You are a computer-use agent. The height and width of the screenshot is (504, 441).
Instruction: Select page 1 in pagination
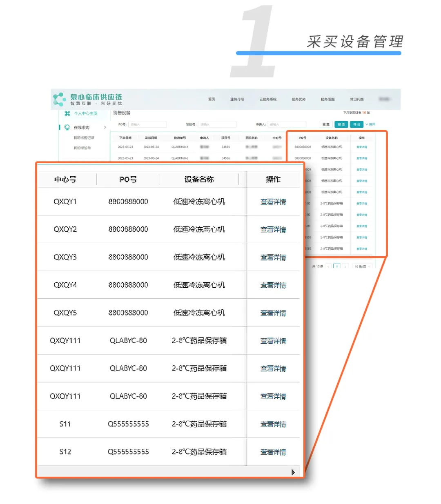[x=337, y=266]
